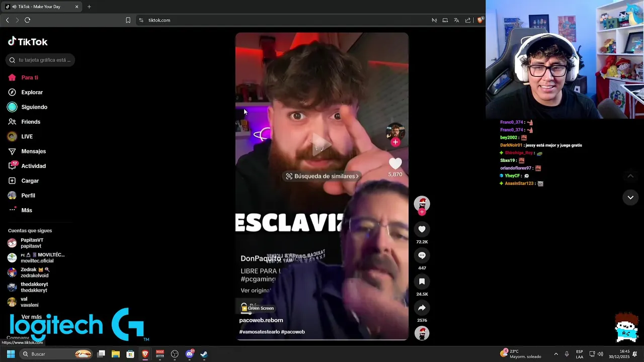This screenshot has height=362, width=644.
Task: Open the LIVE section
Action: [20, 136]
